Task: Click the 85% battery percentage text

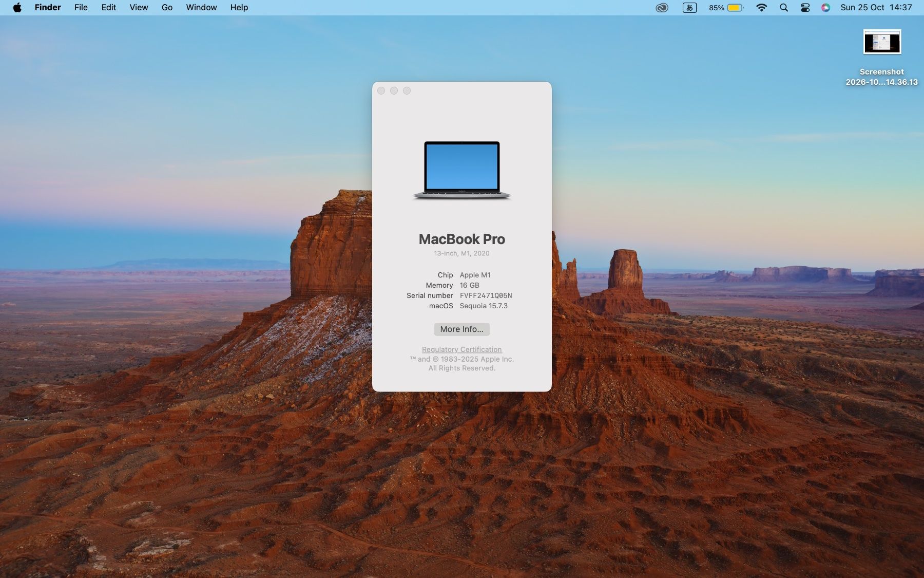Action: (x=716, y=8)
